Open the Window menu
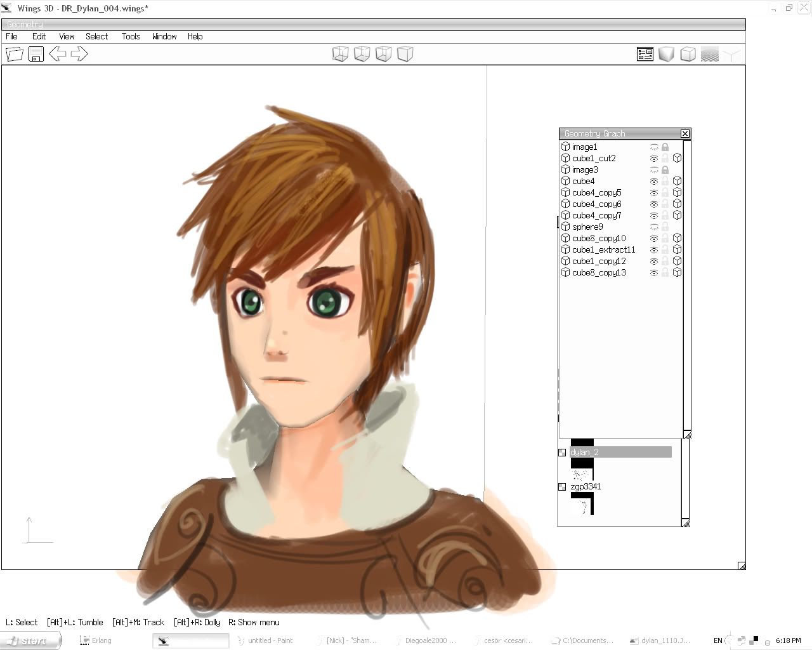The height and width of the screenshot is (650, 812). (x=164, y=36)
